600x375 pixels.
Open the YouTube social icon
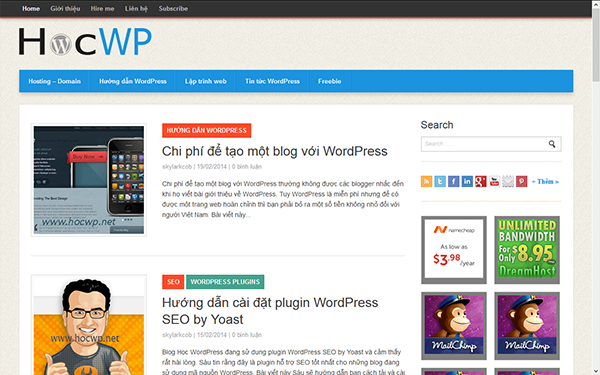pyautogui.click(x=494, y=181)
